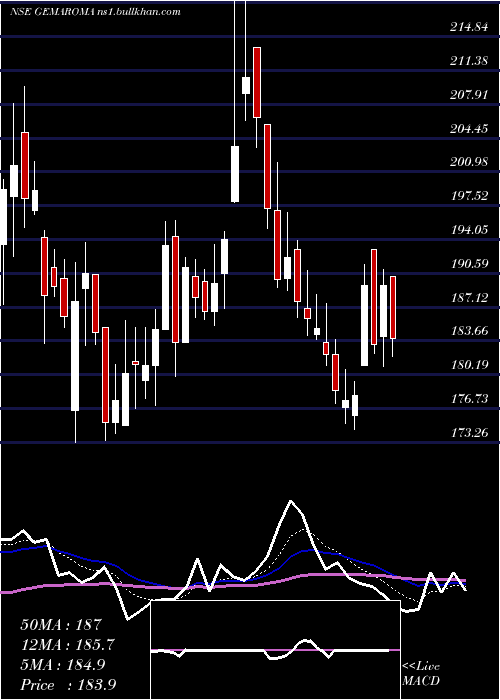This screenshot has width=500, height=700.
Task: Click the 204.45 price axis label
Action: click(x=469, y=129)
